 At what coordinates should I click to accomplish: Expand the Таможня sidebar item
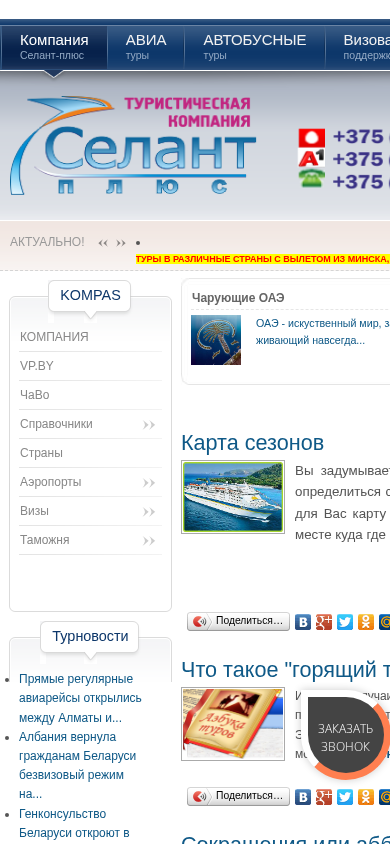click(149, 541)
